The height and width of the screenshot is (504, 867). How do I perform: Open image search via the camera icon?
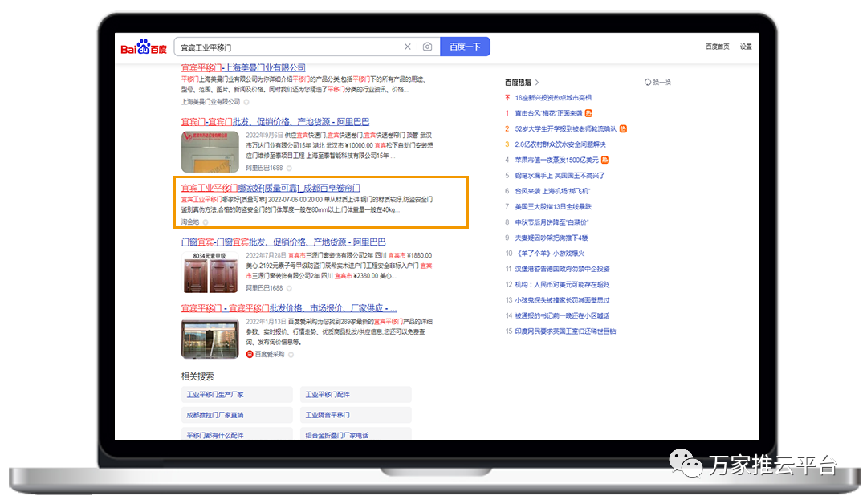point(427,47)
